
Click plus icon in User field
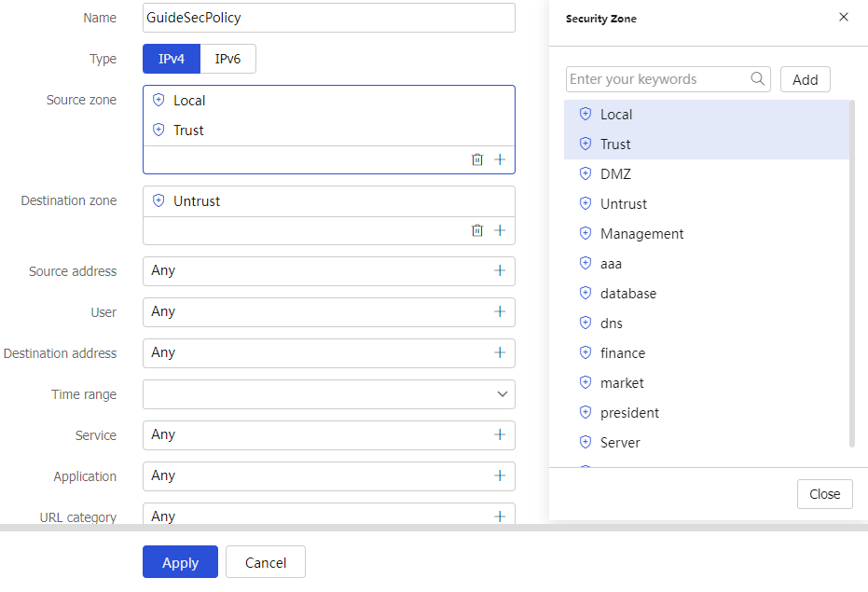pyautogui.click(x=500, y=311)
